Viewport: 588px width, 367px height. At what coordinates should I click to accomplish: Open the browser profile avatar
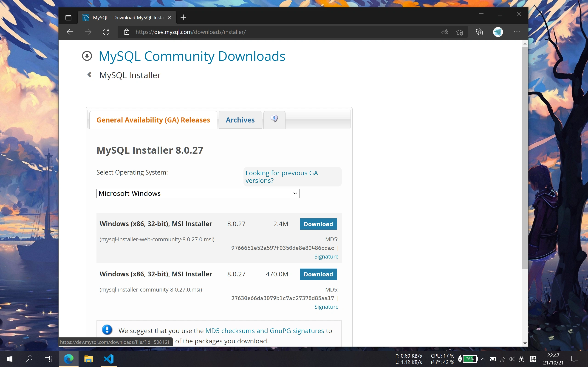pos(498,32)
